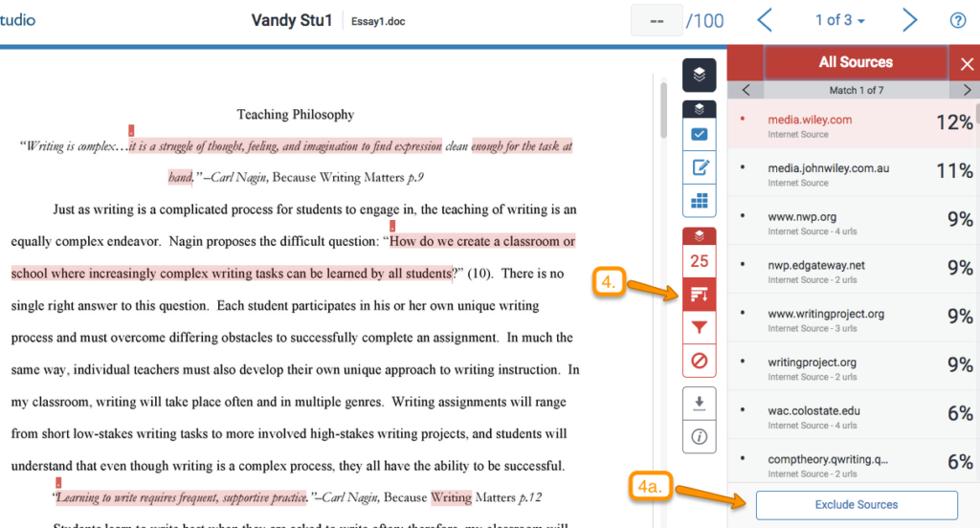This screenshot has height=528, width=980.
Task: Go to the next paper with right chevron
Action: pos(909,20)
